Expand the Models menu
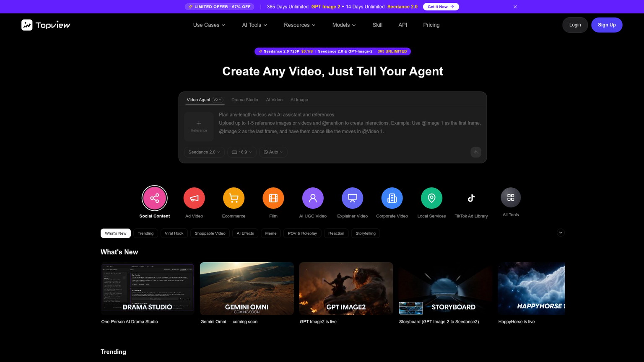Screen dimensions: 644x362 click(344, 25)
